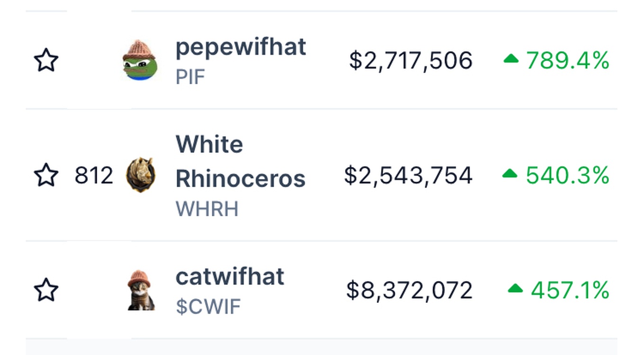Click the WHRH ticker symbol

point(207,209)
